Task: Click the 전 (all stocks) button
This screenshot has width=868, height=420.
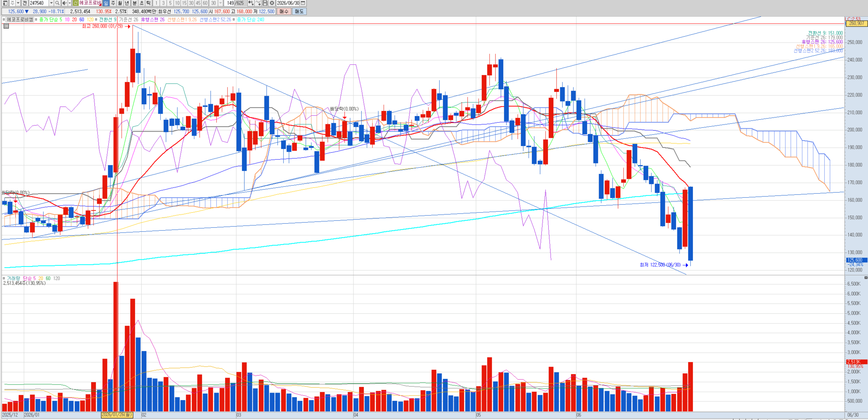Action: (x=25, y=3)
